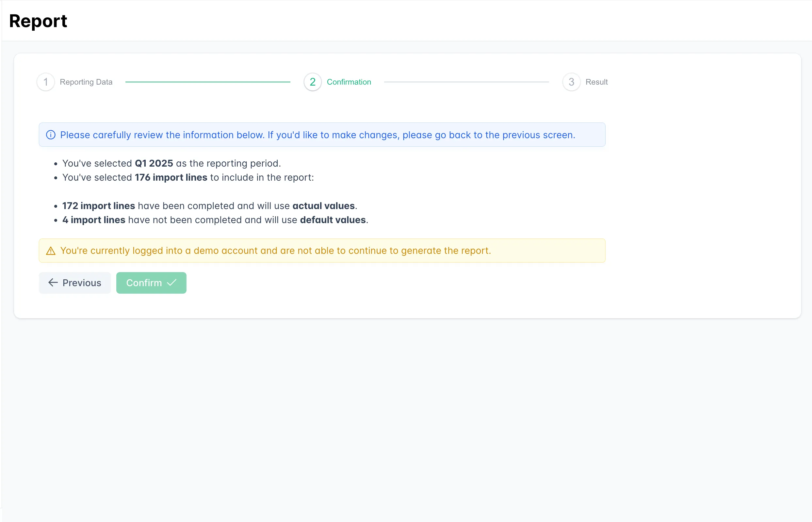The image size is (812, 522).
Task: Click the info icon in the blue banner
Action: click(x=51, y=135)
